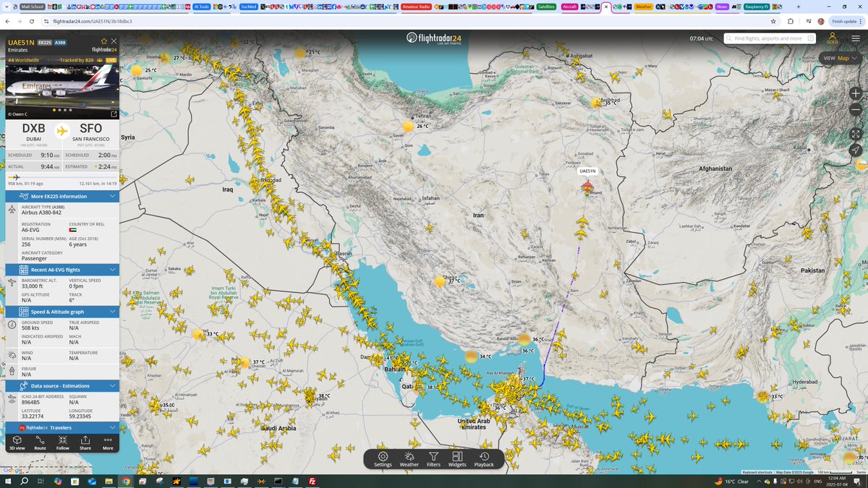Click the Finish update button

pyautogui.click(x=846, y=21)
